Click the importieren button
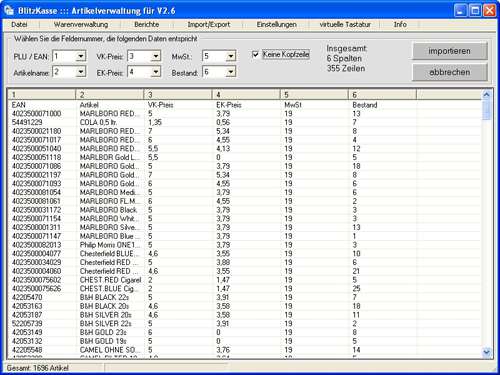The width and height of the screenshot is (500, 375). (450, 51)
